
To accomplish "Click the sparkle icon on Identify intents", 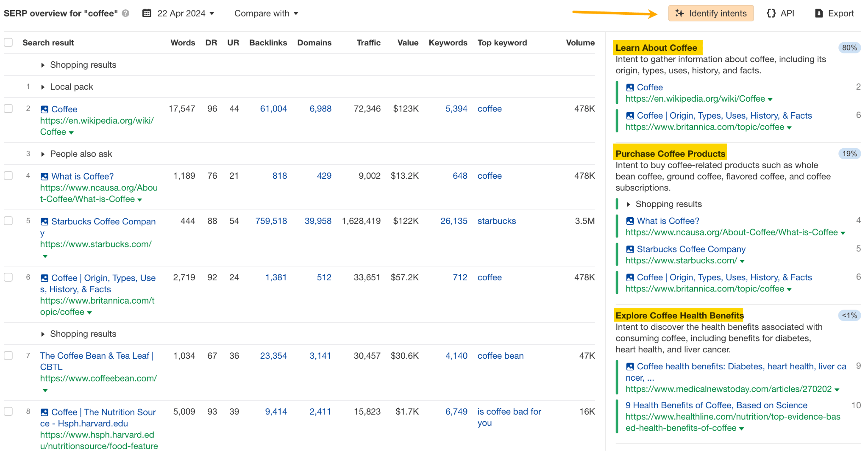I will click(x=679, y=13).
